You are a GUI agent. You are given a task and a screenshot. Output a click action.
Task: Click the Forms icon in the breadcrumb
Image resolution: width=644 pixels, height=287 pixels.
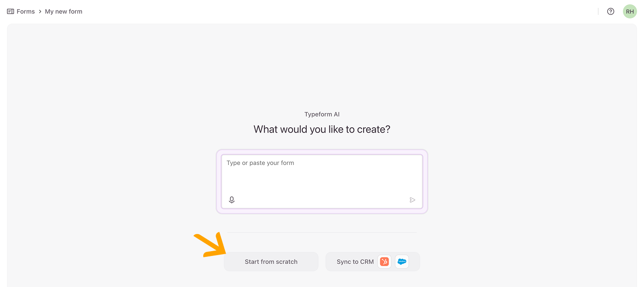pyautogui.click(x=11, y=11)
